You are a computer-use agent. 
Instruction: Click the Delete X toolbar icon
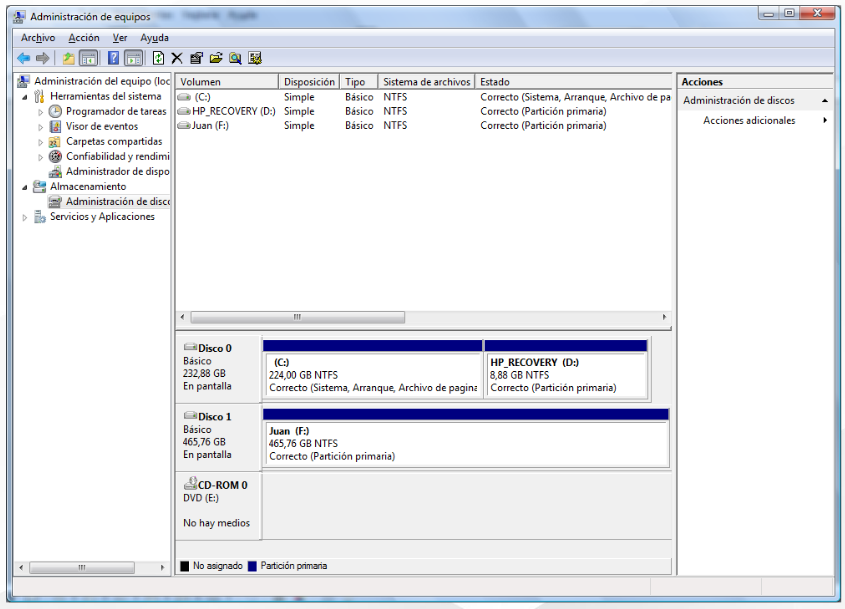tap(177, 58)
